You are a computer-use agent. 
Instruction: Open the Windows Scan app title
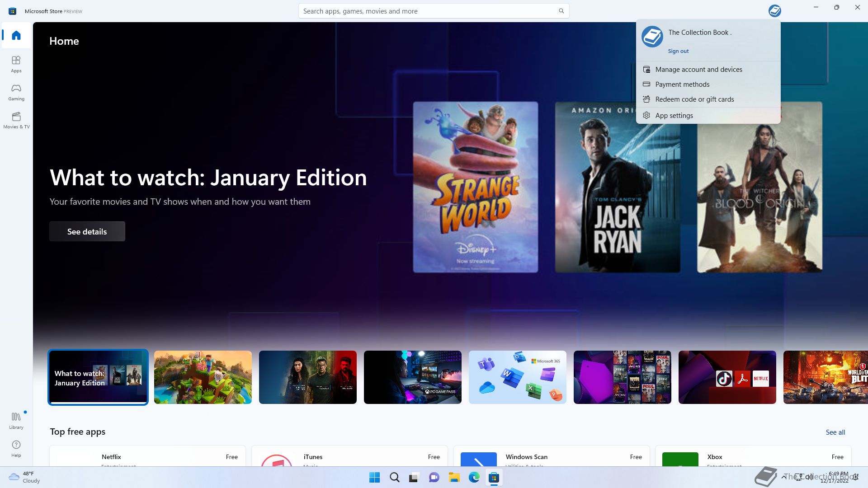pyautogui.click(x=526, y=457)
